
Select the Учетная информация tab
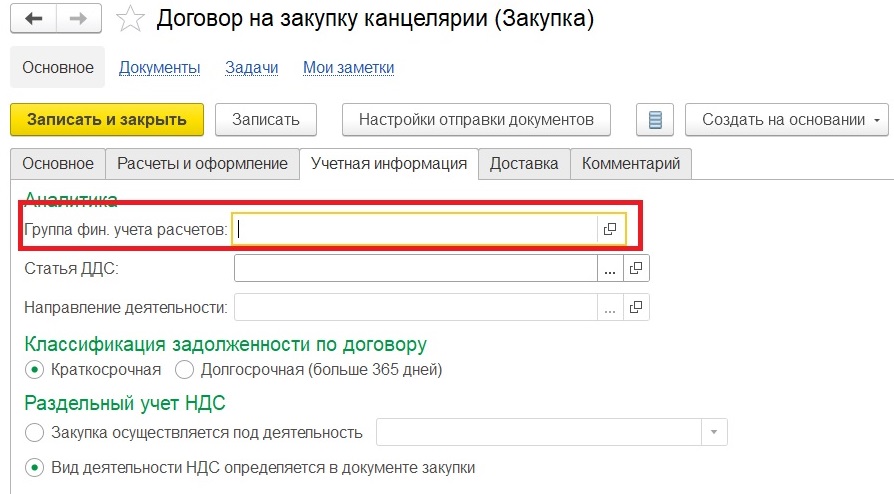tap(389, 164)
